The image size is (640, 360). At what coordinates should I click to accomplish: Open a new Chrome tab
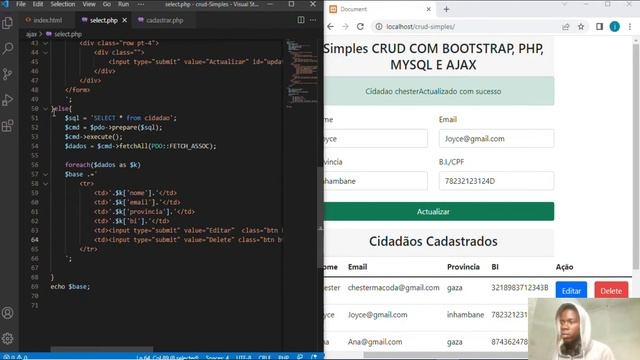446,9
